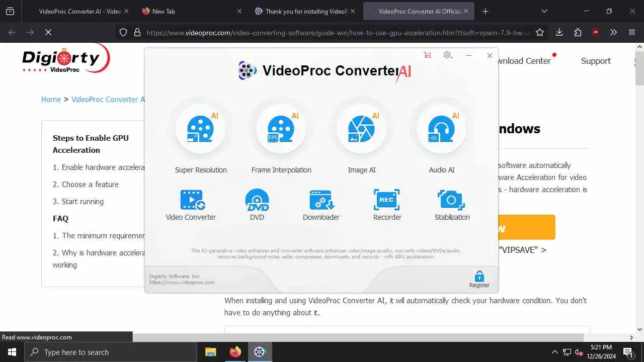Open the Stabilization tool

[452, 206]
